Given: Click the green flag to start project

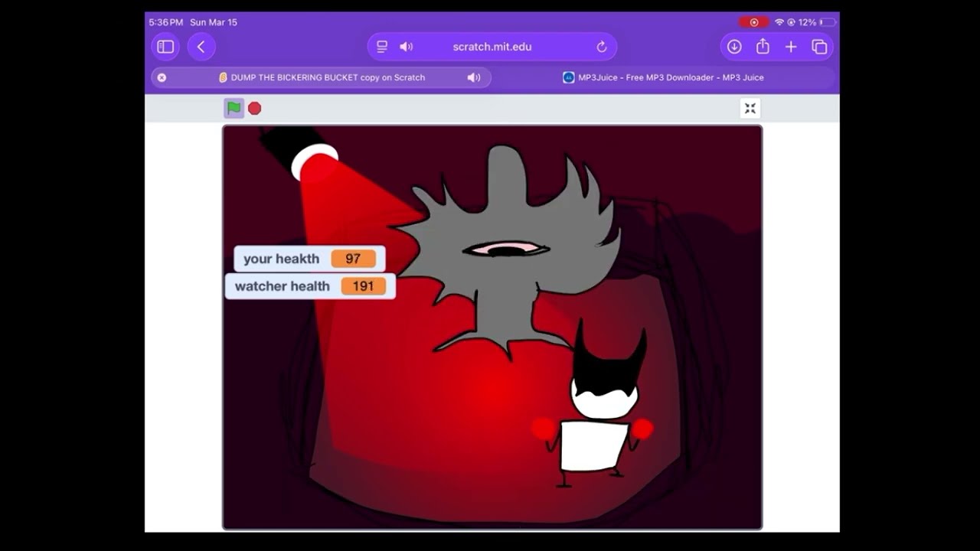Looking at the screenshot, I should tap(234, 108).
